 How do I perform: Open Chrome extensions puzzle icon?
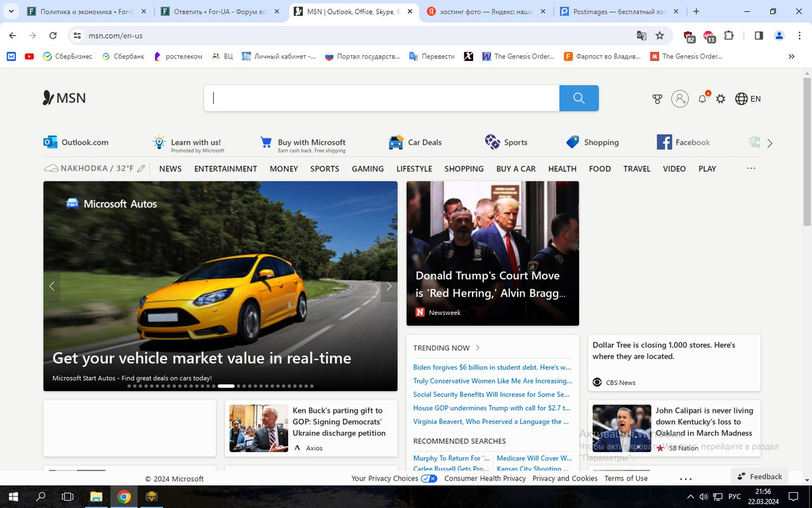(729, 36)
